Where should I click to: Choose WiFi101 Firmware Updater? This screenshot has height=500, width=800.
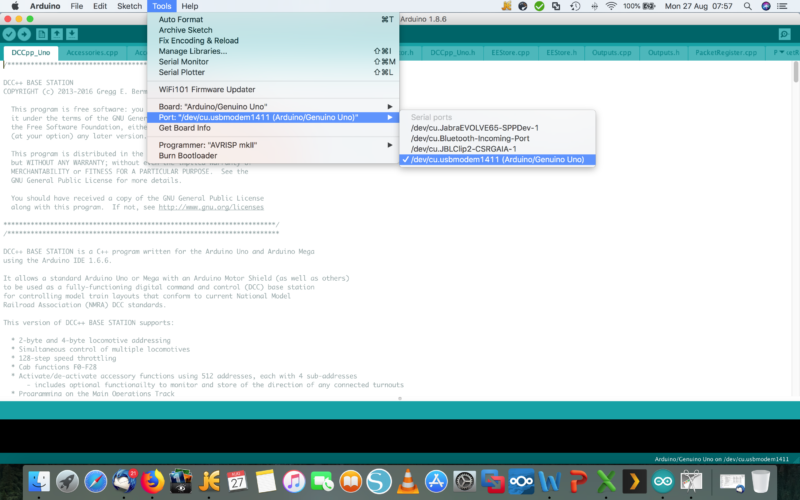click(273, 89)
